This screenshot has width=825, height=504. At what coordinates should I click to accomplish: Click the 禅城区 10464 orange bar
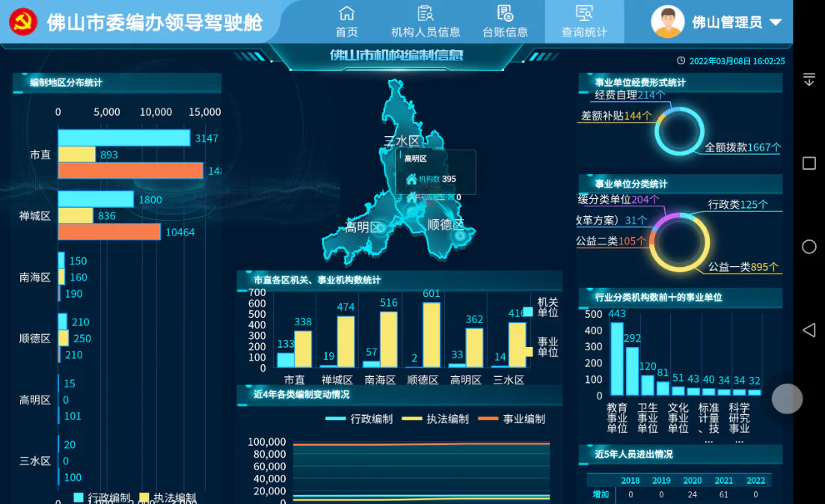109,232
